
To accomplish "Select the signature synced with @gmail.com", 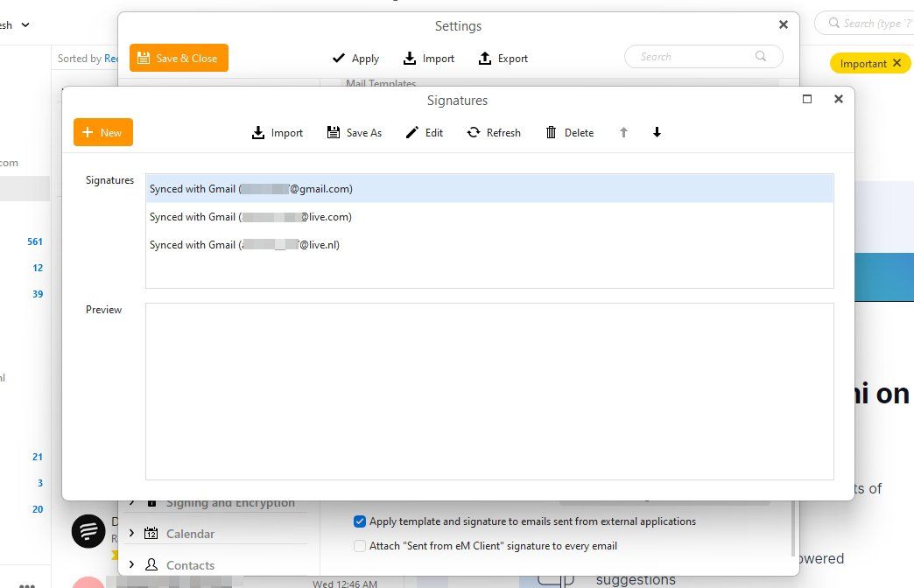I will [489, 189].
